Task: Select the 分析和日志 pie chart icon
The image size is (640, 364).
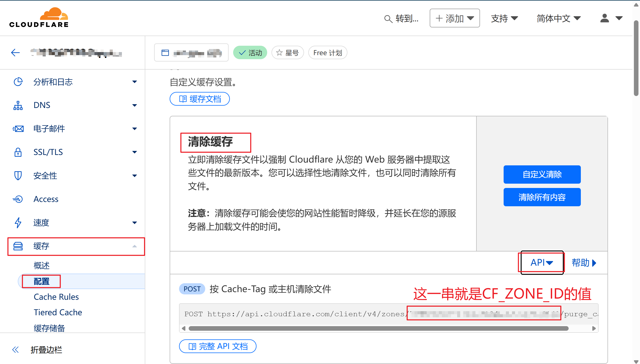Action: pyautogui.click(x=18, y=82)
